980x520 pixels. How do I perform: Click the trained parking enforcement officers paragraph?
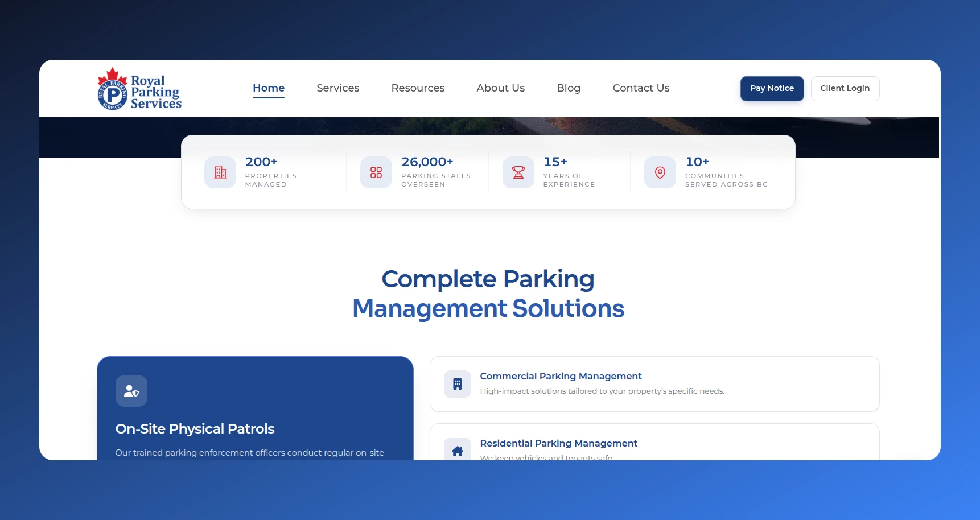(x=250, y=453)
